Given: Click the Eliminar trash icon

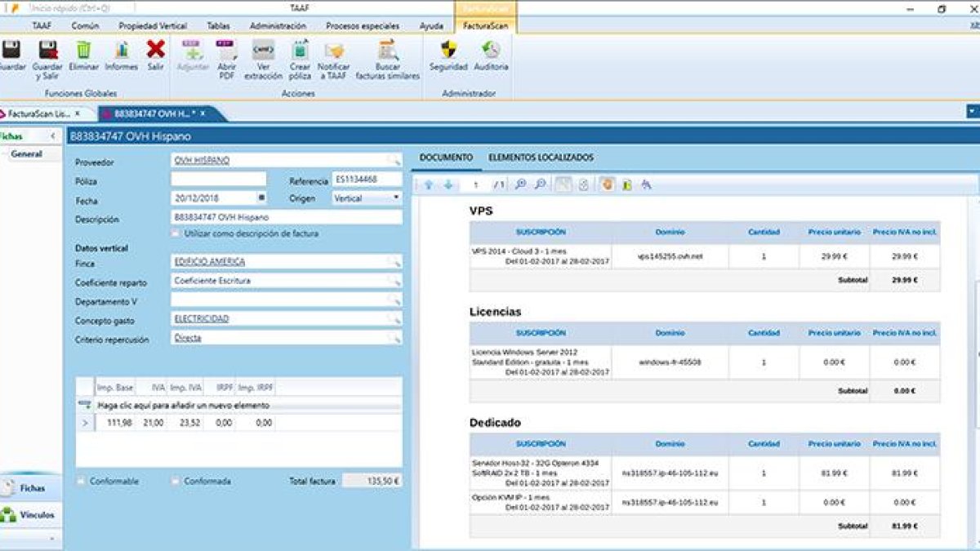Looking at the screenshot, I should [x=83, y=51].
